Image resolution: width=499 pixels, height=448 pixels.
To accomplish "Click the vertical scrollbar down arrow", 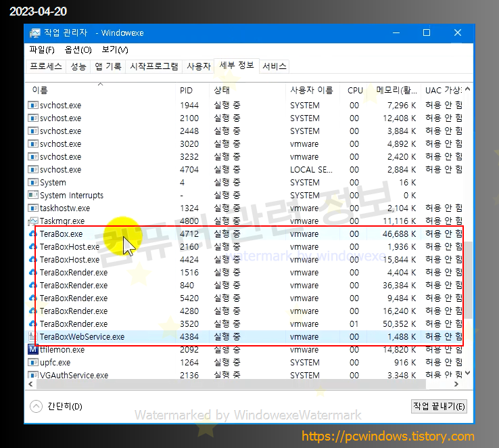I will 467,373.
